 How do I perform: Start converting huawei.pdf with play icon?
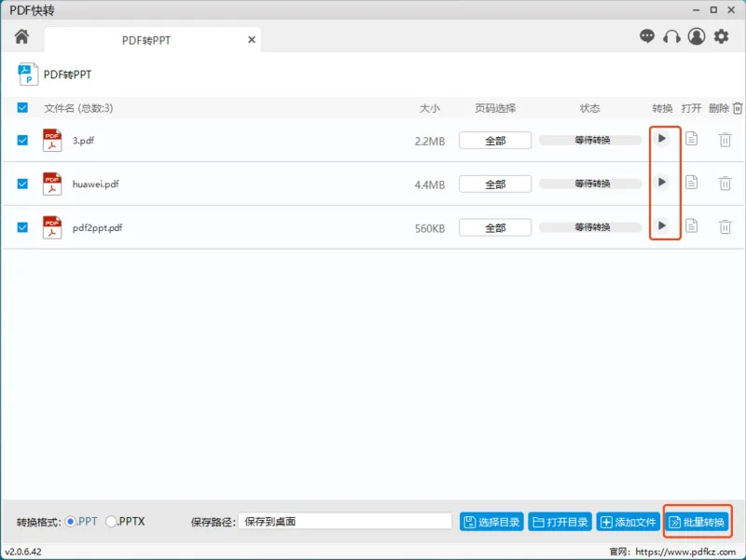(x=661, y=182)
